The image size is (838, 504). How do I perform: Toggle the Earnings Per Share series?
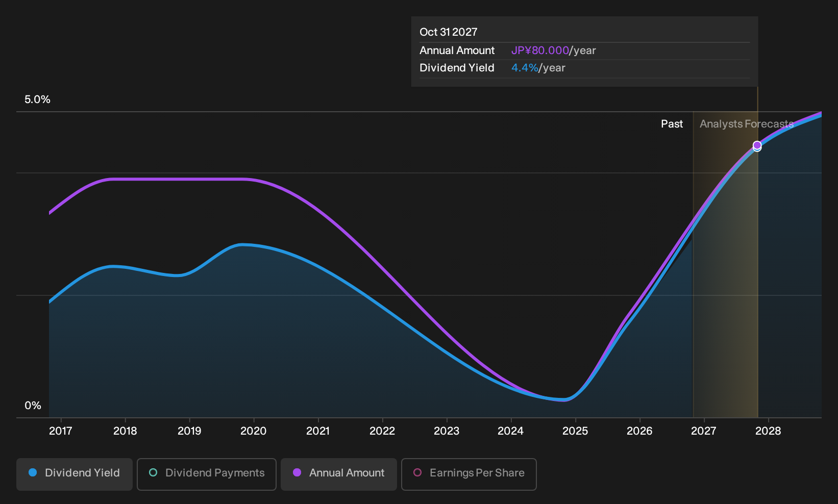[469, 474]
